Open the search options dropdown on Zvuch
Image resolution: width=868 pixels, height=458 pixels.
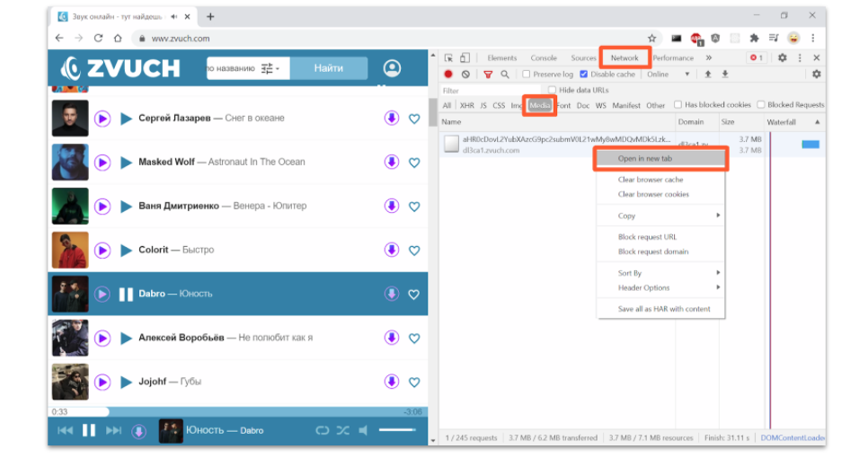coord(270,68)
